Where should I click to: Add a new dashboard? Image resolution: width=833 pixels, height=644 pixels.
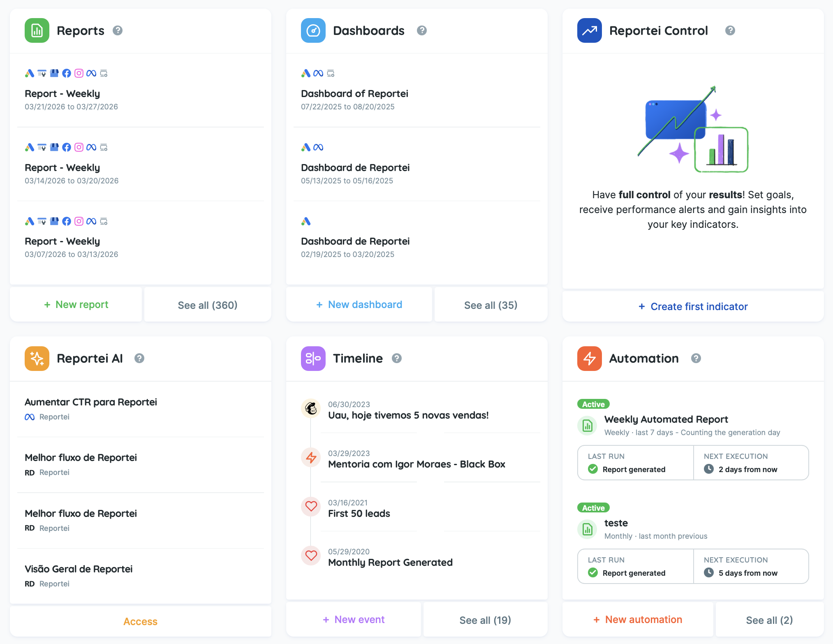(359, 305)
